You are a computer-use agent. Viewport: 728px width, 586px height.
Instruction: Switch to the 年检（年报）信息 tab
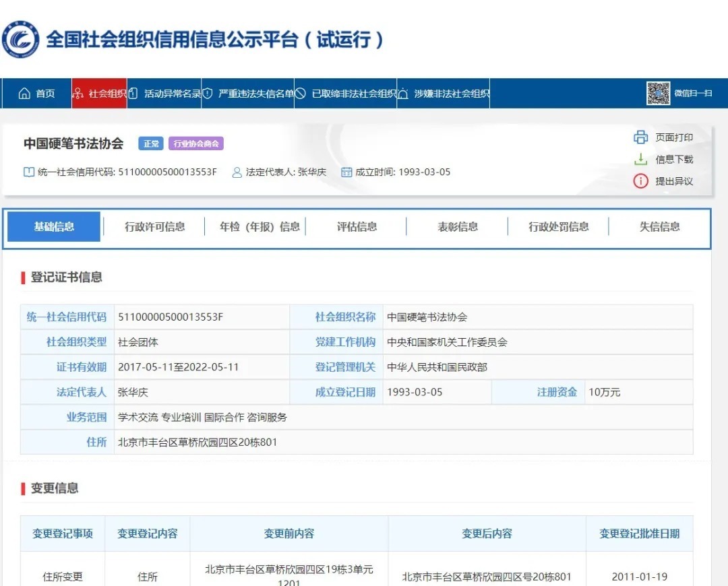(x=260, y=227)
